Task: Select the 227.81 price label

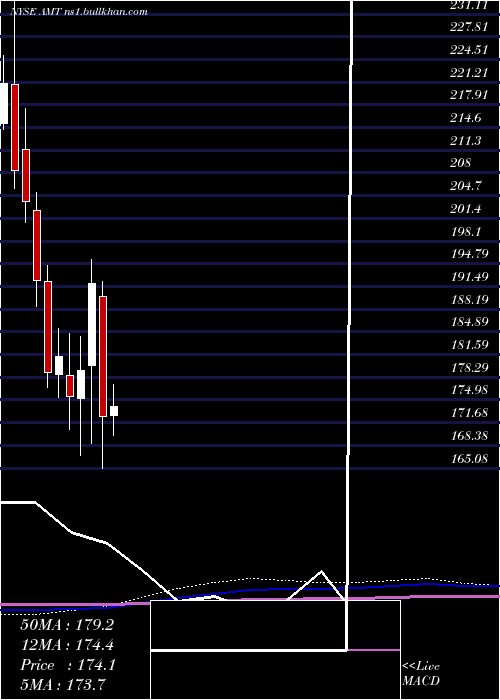Action: (469, 27)
